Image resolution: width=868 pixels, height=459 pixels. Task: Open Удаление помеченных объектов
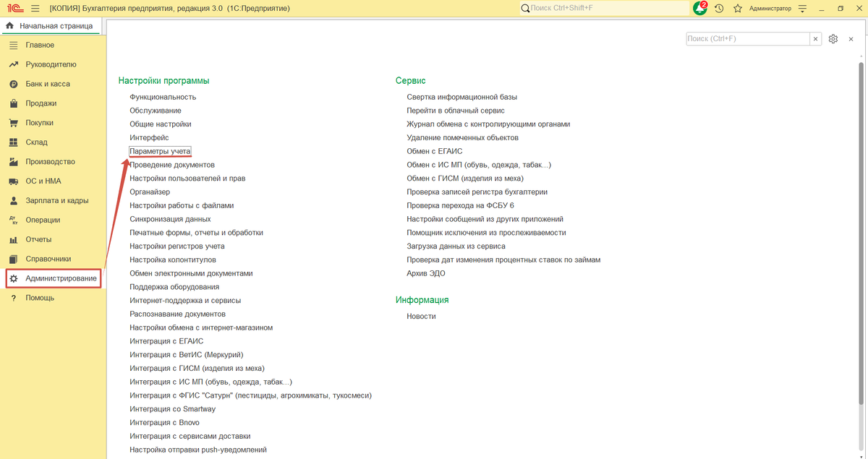462,137
